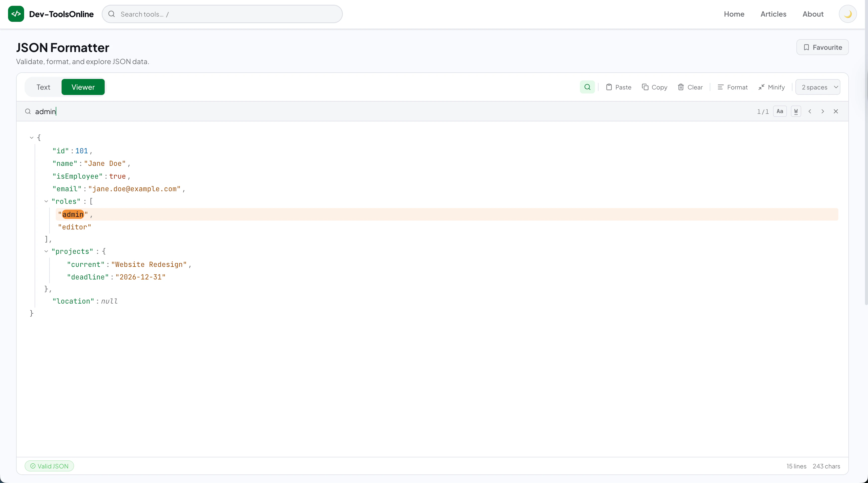This screenshot has height=483, width=868.
Task: Click the Valid JSON status badge
Action: [x=49, y=466]
